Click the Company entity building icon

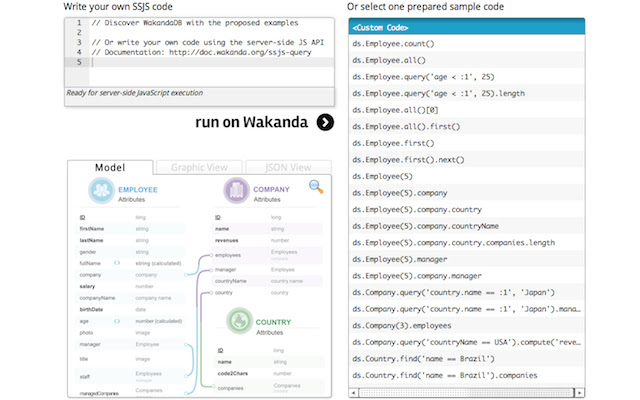[236, 190]
